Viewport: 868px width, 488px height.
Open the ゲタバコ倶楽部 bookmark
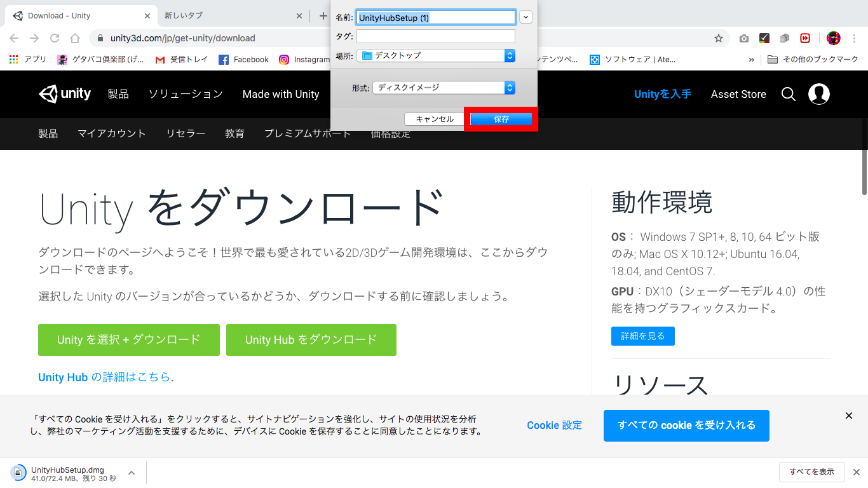(x=100, y=59)
